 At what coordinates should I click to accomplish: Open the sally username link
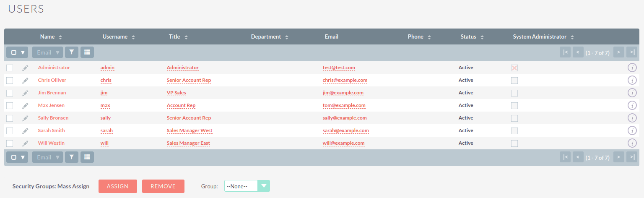[x=106, y=118]
